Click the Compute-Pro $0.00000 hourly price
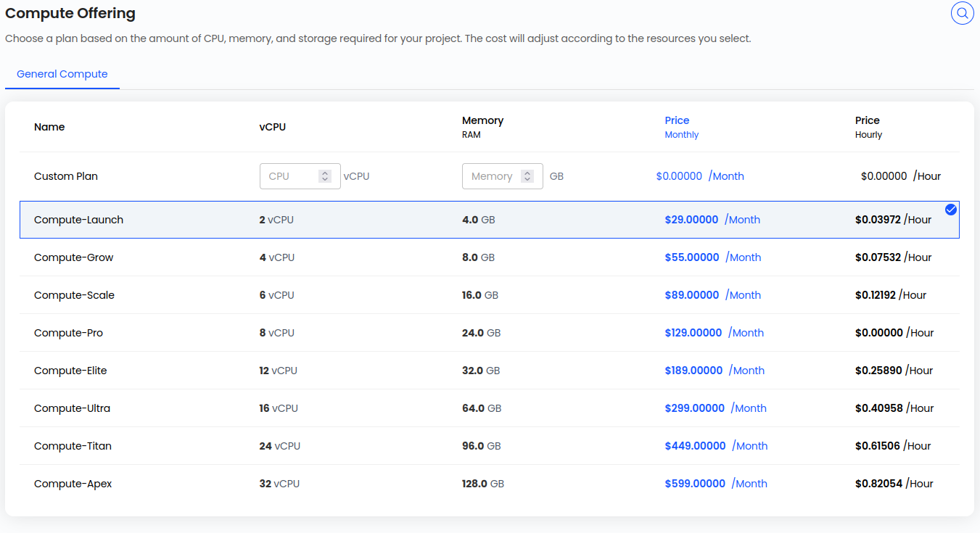Image resolution: width=980 pixels, height=533 pixels. click(879, 333)
